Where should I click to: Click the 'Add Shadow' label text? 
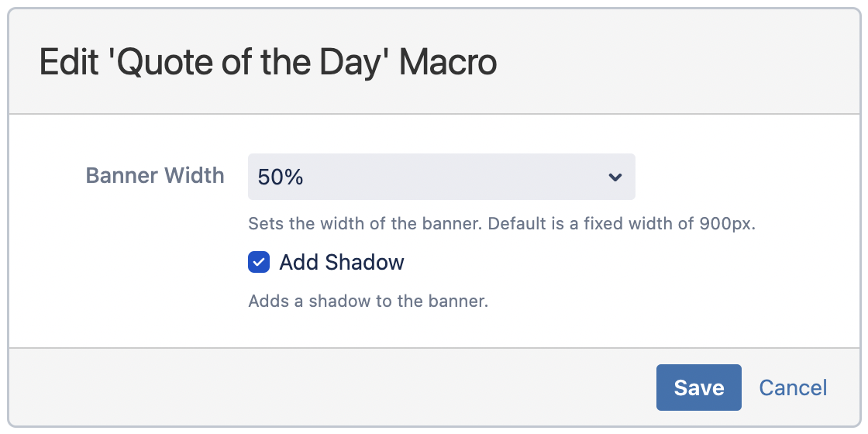coord(342,263)
